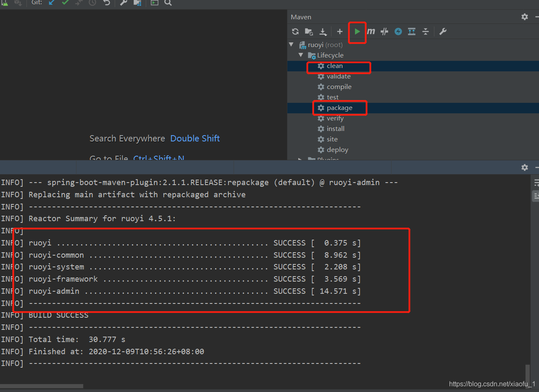Collapse the ruoyi (root) node

(x=292, y=44)
